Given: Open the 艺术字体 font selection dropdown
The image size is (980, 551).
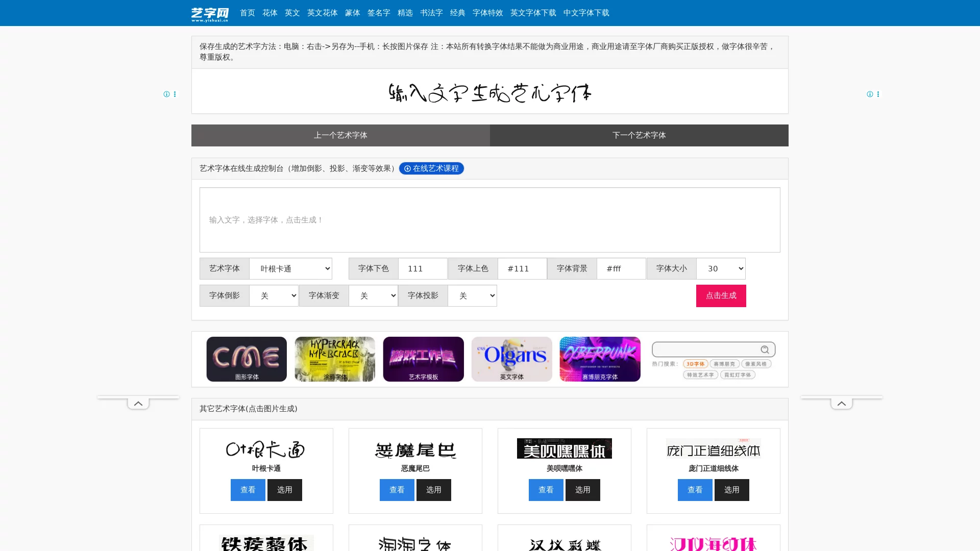Looking at the screenshot, I should pos(290,268).
